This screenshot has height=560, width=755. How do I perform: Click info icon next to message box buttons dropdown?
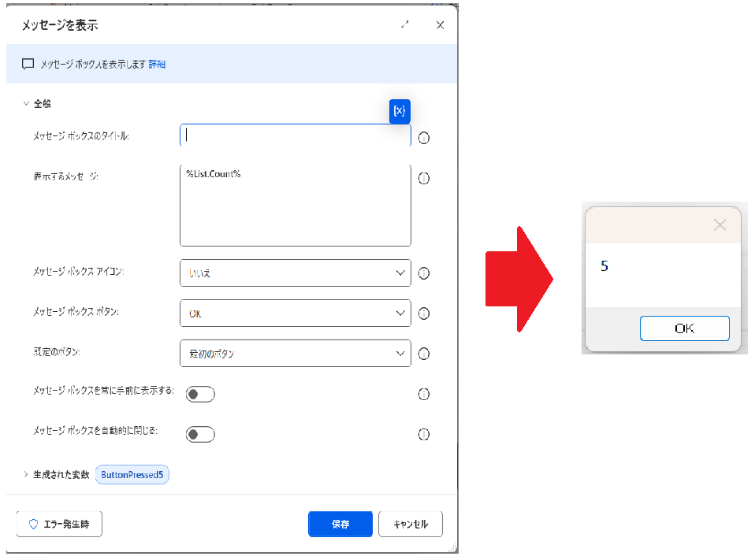pos(424,313)
